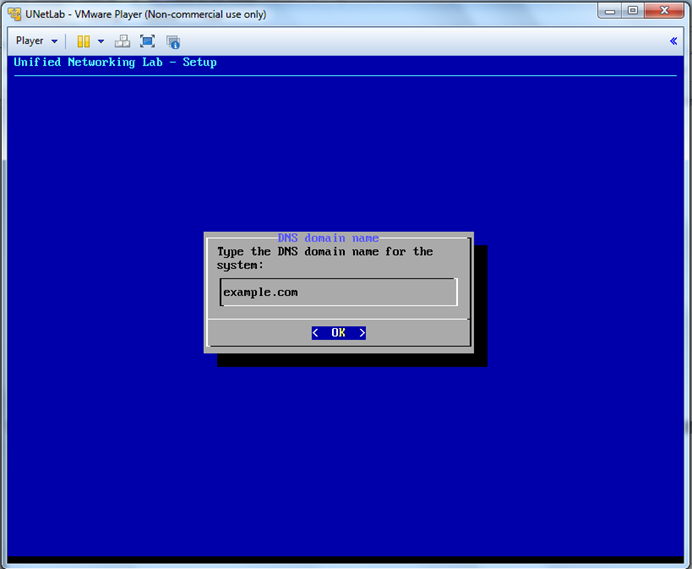Pause the virtual machine
692x569 pixels.
(x=83, y=41)
